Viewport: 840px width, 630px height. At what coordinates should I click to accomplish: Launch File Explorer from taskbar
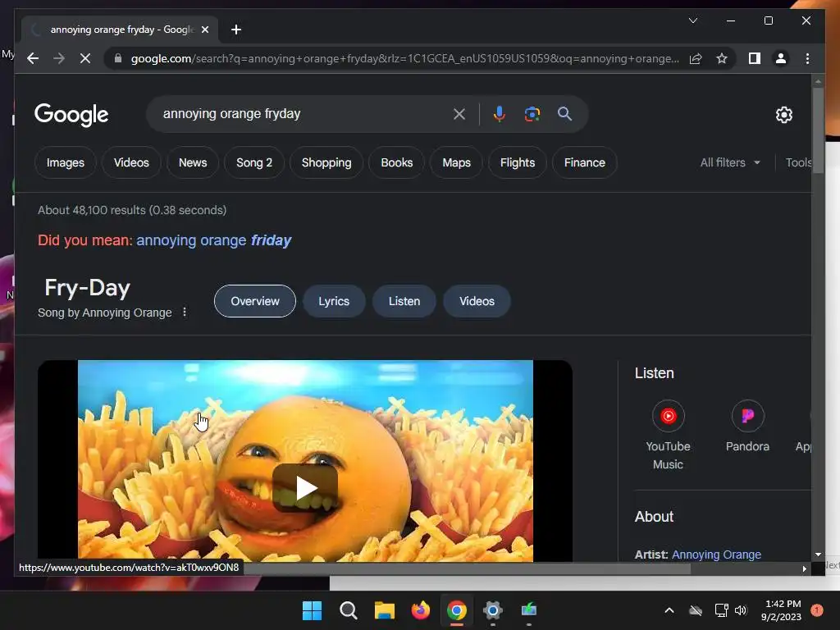[x=385, y=610]
